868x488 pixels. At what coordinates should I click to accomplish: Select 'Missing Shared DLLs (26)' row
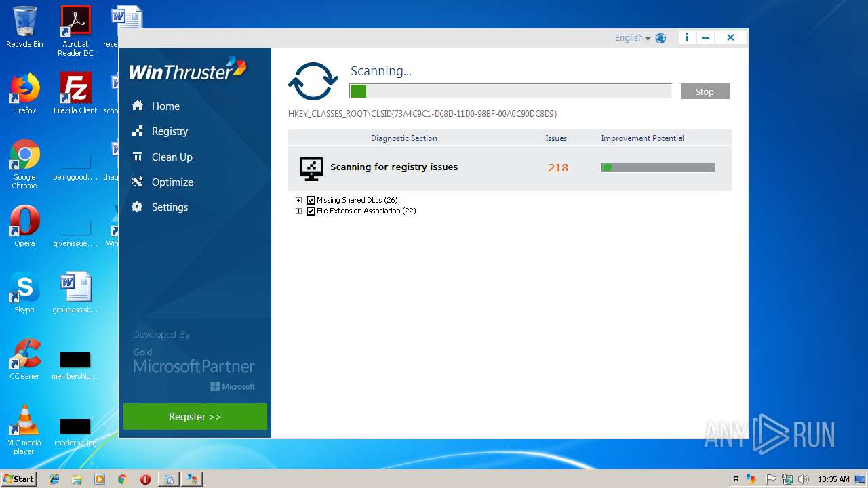point(357,200)
